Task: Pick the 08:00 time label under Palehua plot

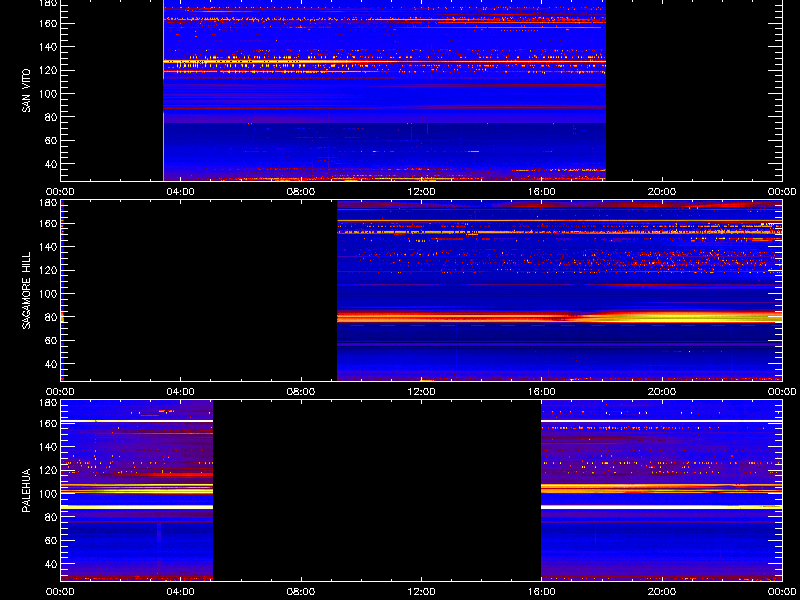Action: [x=301, y=592]
